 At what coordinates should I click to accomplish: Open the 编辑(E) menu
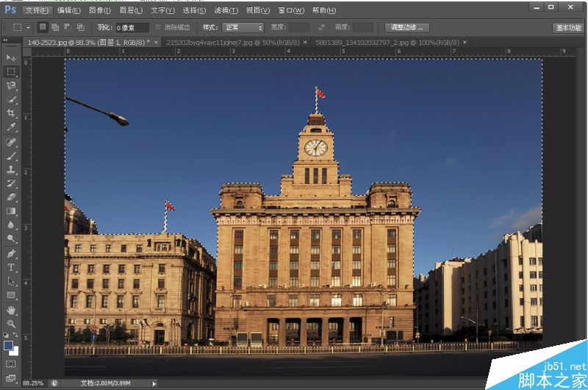tap(69, 10)
